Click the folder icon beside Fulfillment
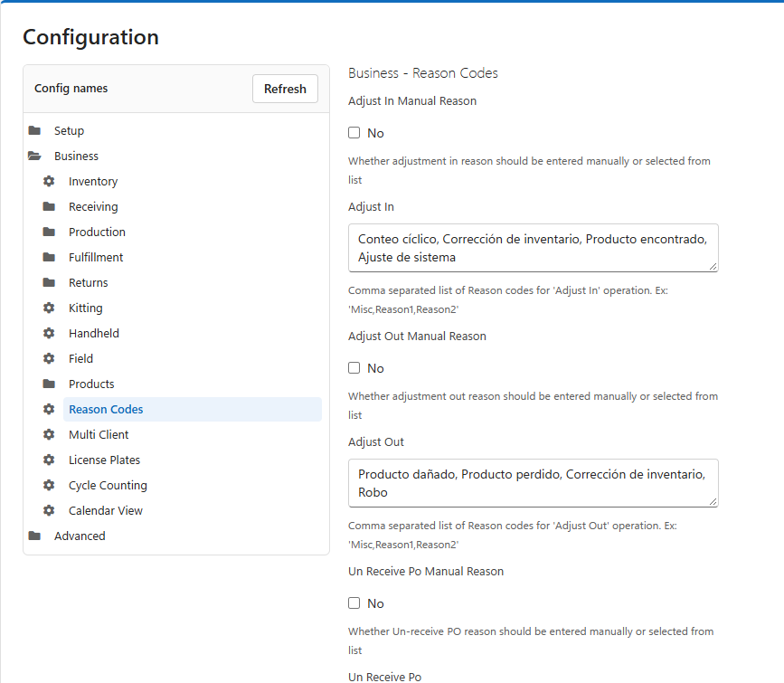 [49, 257]
